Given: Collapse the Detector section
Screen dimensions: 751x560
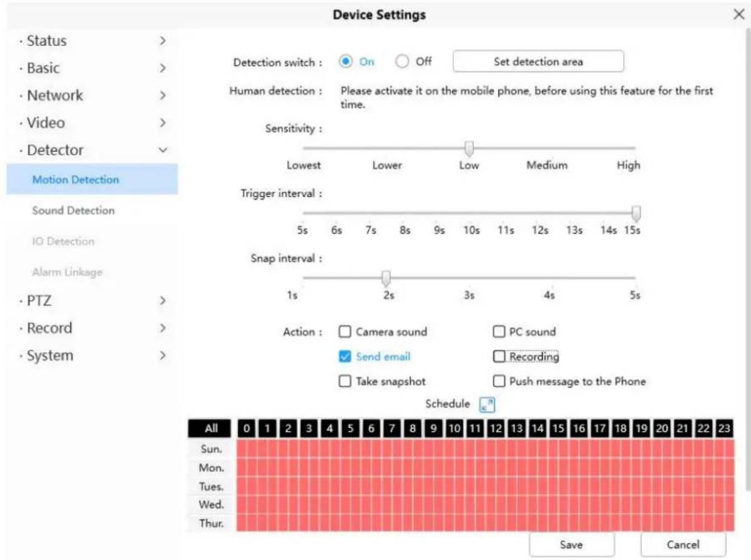Looking at the screenshot, I should coord(93,150).
